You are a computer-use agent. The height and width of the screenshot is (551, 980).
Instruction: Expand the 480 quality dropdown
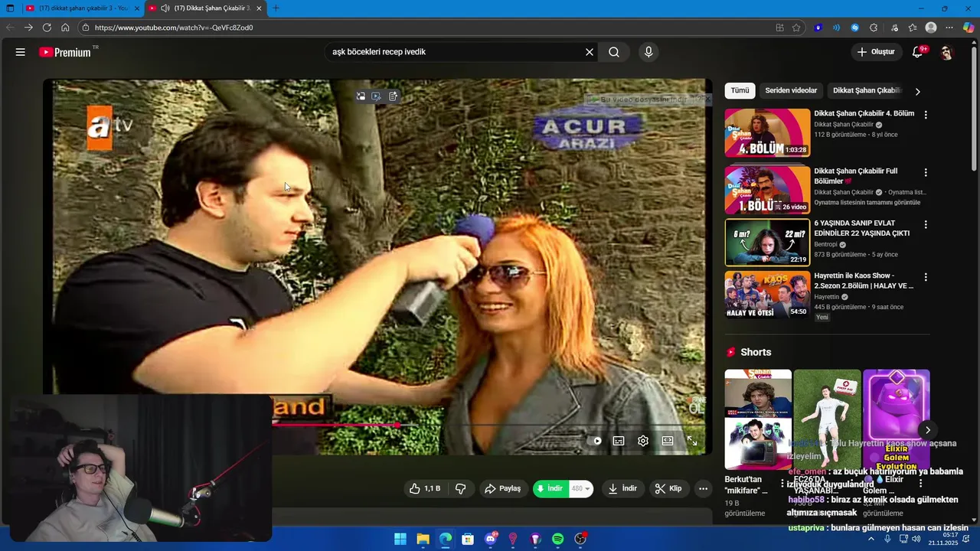(x=581, y=488)
